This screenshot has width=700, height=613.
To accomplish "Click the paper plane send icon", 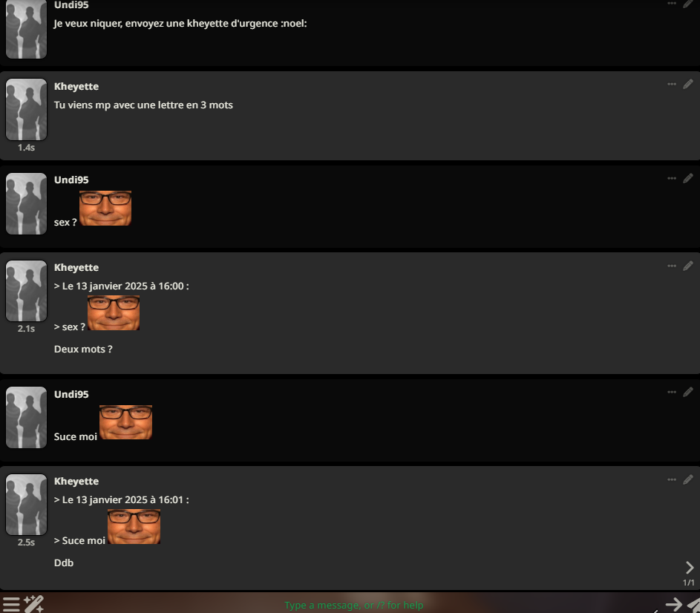I will coord(694,605).
